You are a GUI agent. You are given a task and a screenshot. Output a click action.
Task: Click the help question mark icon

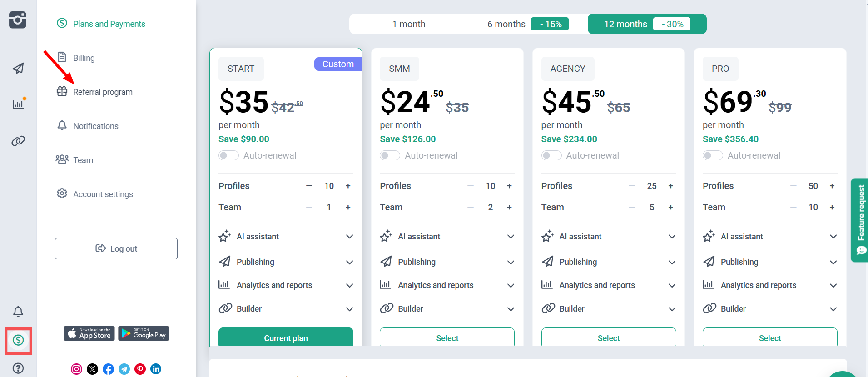coord(18,368)
